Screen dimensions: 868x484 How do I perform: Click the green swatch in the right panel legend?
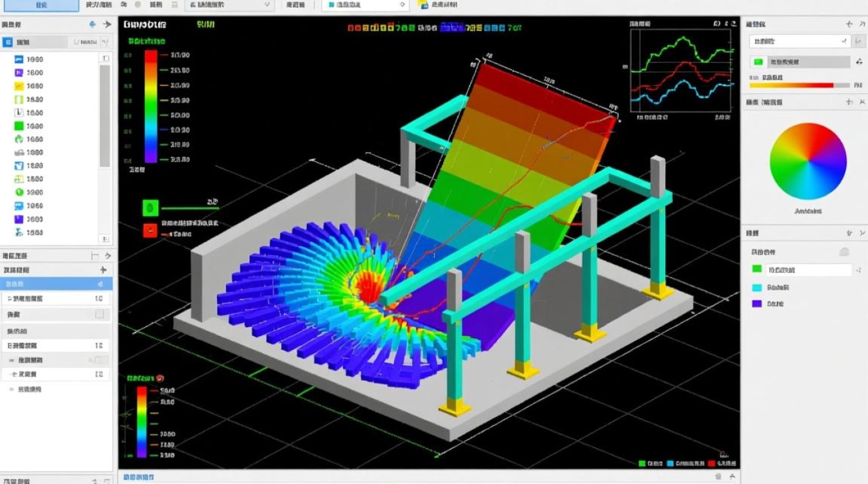point(757,269)
